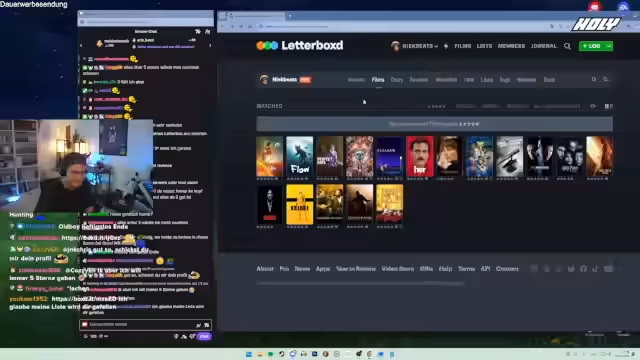Image resolution: width=640 pixels, height=360 pixels.
Task: Open the MEMBERS navigation menu
Action: (511, 46)
